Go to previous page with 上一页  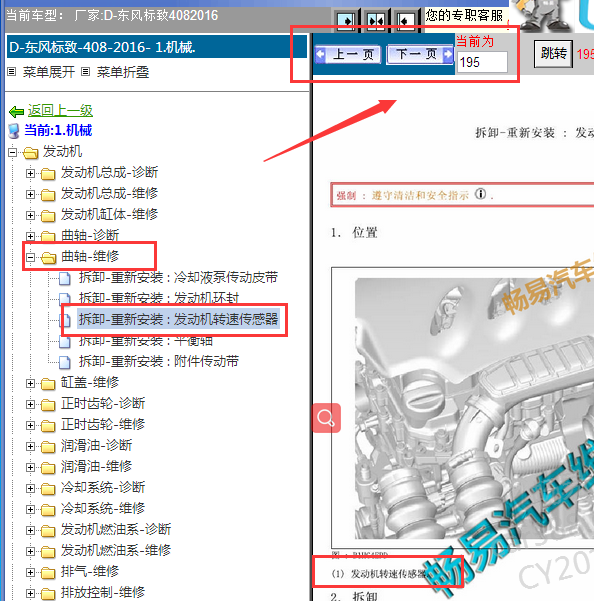[x=348, y=54]
